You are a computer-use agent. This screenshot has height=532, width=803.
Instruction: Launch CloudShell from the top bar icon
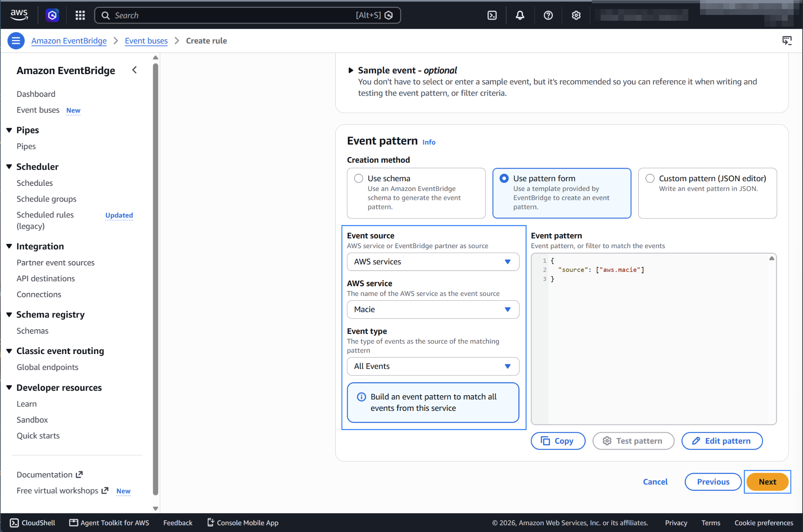[492, 15]
